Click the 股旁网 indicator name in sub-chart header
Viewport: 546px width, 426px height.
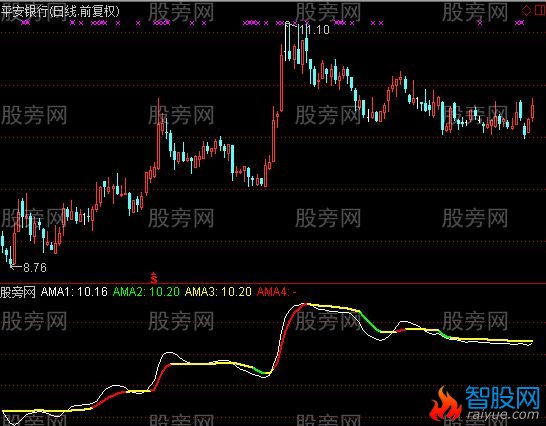click(18, 292)
